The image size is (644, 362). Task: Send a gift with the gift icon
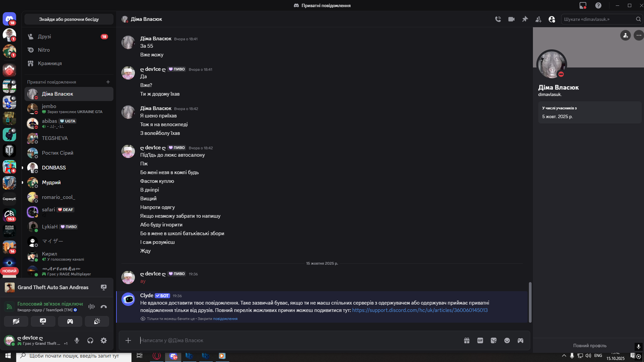tap(467, 340)
